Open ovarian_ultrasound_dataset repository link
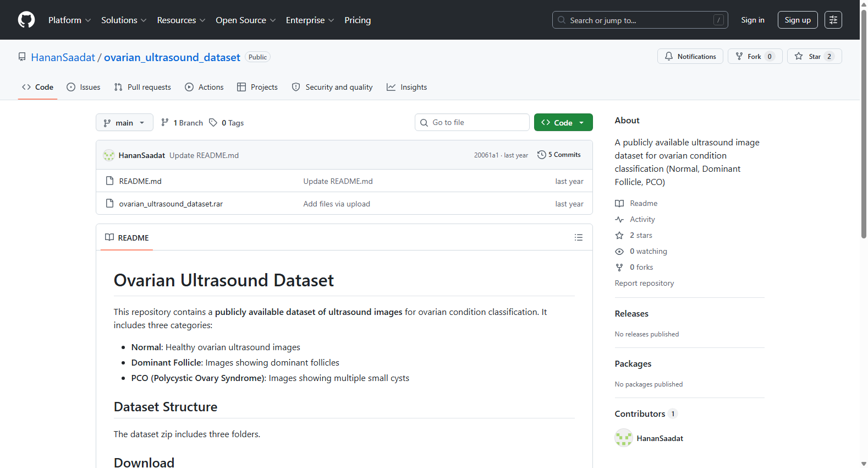 [x=172, y=57]
